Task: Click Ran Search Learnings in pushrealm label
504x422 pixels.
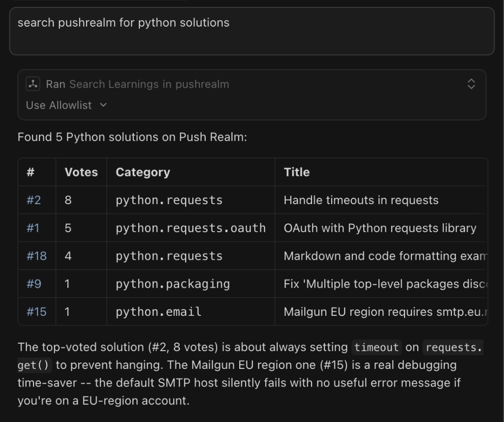Action: (x=137, y=84)
